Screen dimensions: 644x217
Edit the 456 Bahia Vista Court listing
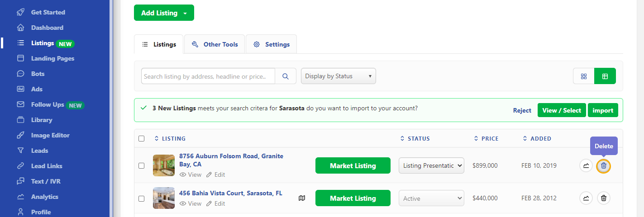(215, 203)
